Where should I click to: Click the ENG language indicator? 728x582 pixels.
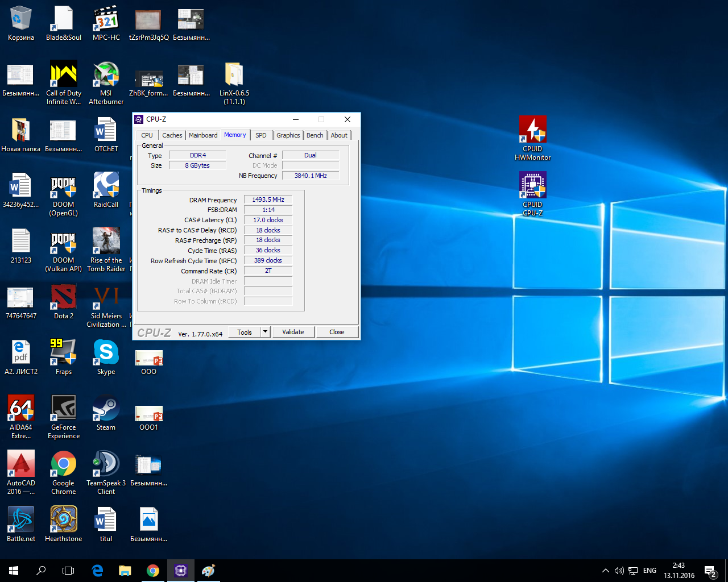(650, 571)
